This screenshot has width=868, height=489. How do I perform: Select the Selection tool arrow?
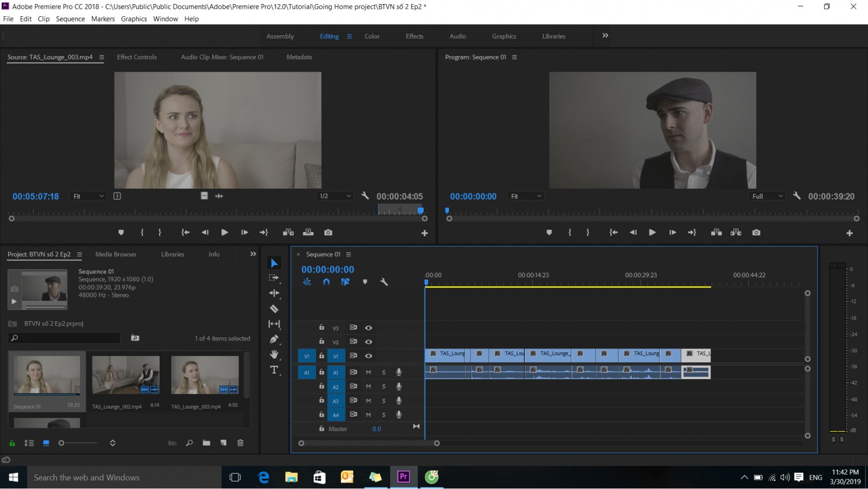click(274, 264)
